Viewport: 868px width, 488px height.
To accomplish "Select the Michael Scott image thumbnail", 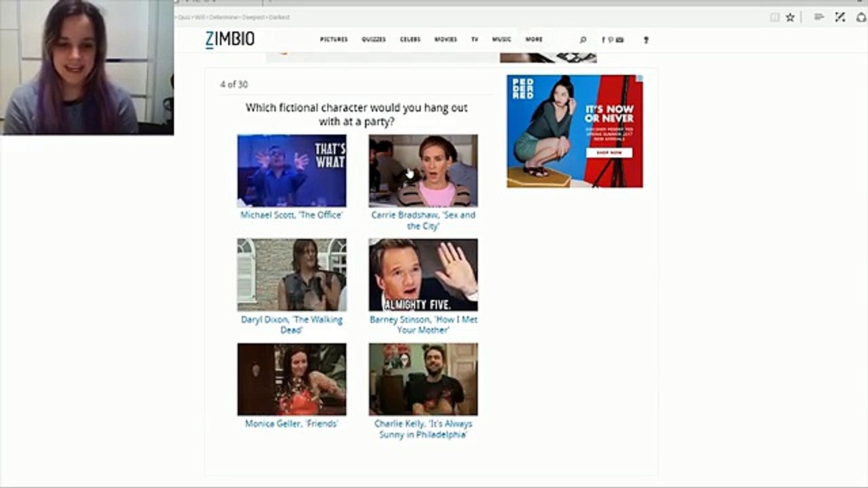I will coord(292,171).
